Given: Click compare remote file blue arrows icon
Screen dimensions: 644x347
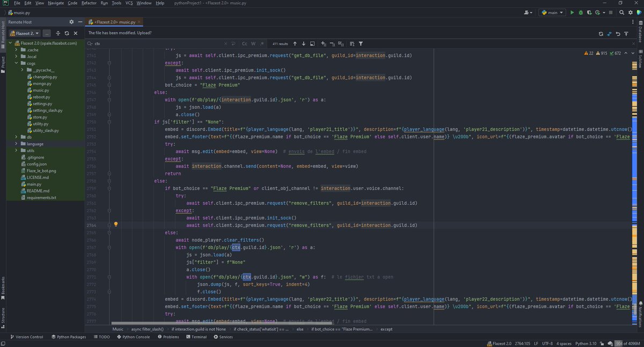Looking at the screenshot, I should [x=609, y=33].
